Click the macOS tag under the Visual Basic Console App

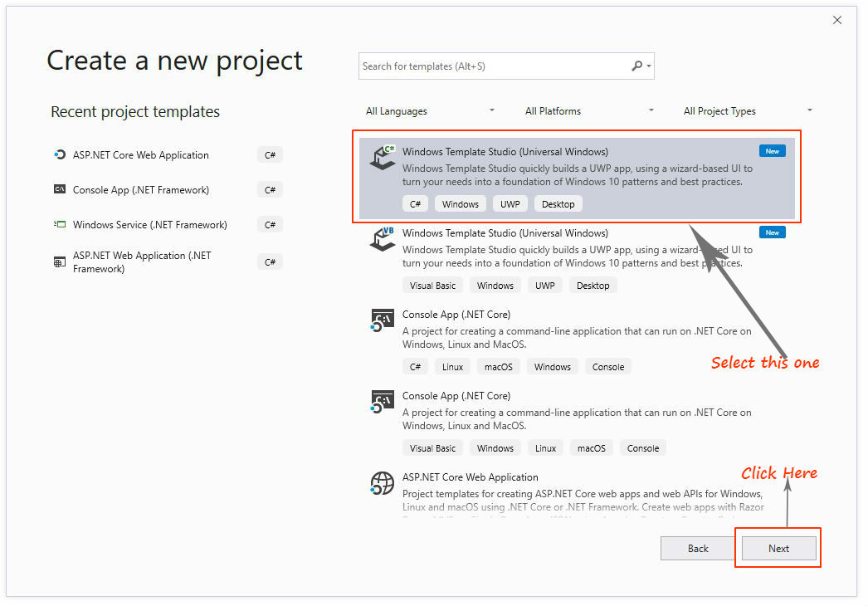click(591, 448)
